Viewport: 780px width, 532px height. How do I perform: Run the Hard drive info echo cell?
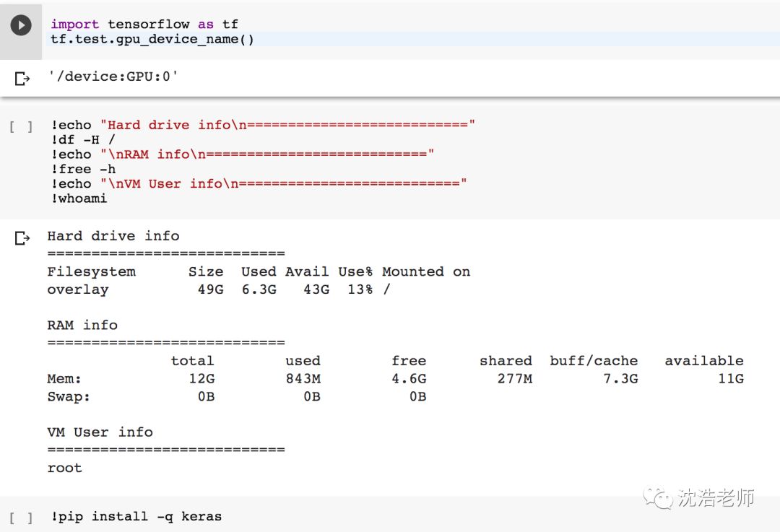21,127
